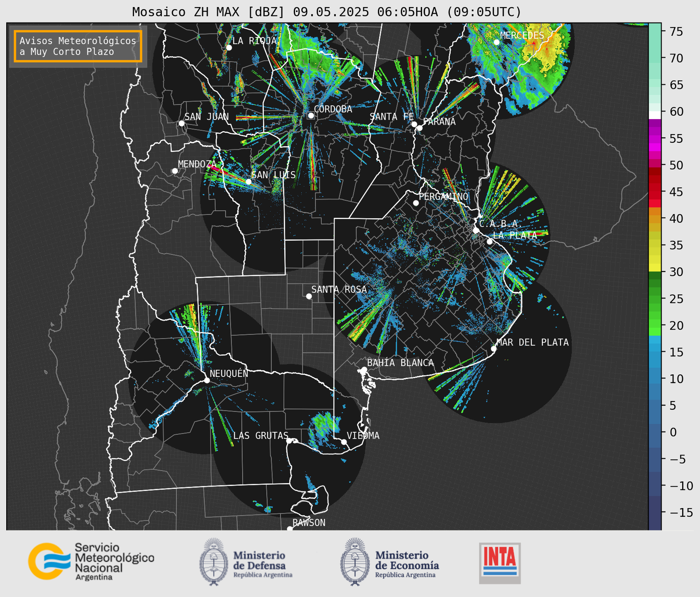Click the C.A.B.A. city marker dot
Screen dimensions: 700x597
476,230
